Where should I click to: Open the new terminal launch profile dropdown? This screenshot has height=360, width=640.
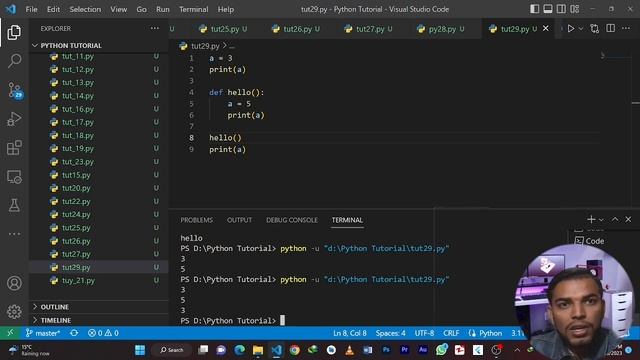601,220
